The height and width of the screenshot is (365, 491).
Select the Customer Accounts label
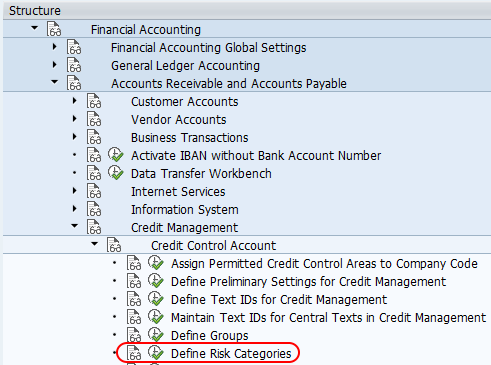click(185, 102)
